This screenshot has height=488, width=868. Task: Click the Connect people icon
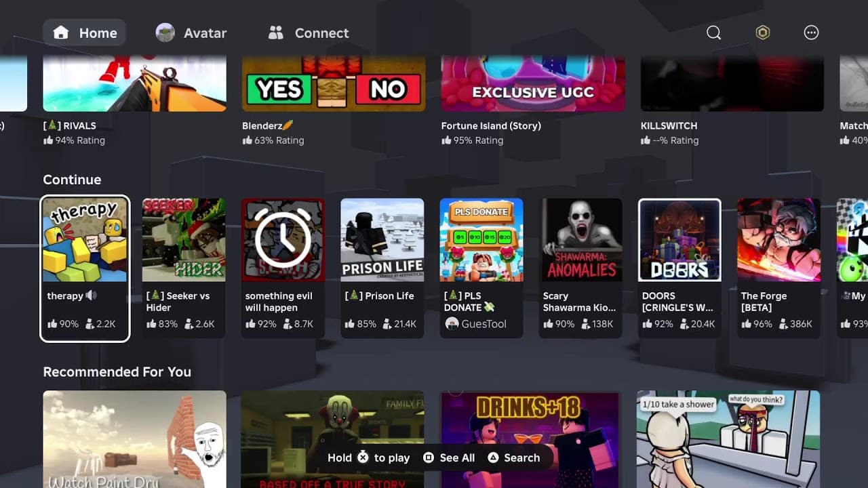(x=275, y=33)
